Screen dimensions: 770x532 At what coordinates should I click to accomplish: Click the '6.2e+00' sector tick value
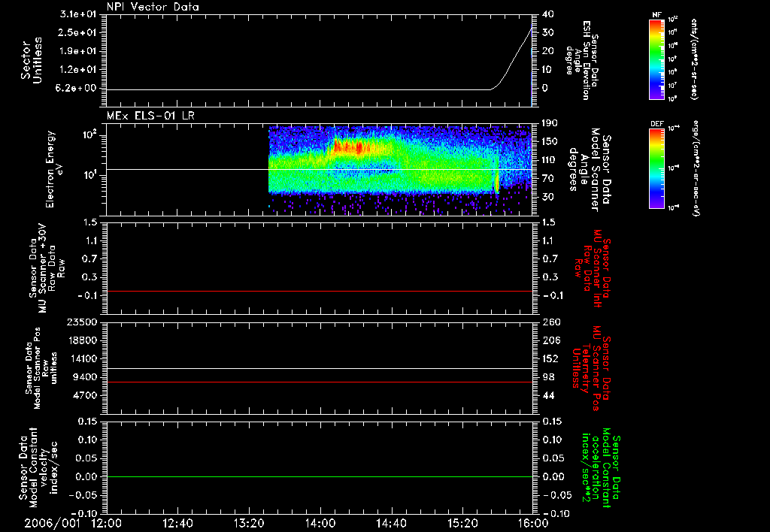[x=77, y=88]
